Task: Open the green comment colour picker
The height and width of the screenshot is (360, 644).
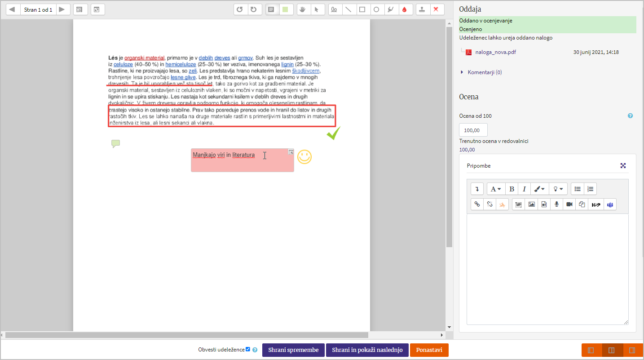Action: [286, 9]
